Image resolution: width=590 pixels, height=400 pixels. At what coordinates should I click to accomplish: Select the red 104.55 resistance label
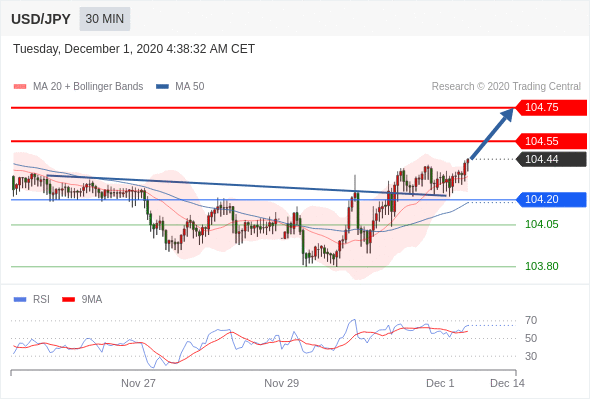tap(551, 141)
